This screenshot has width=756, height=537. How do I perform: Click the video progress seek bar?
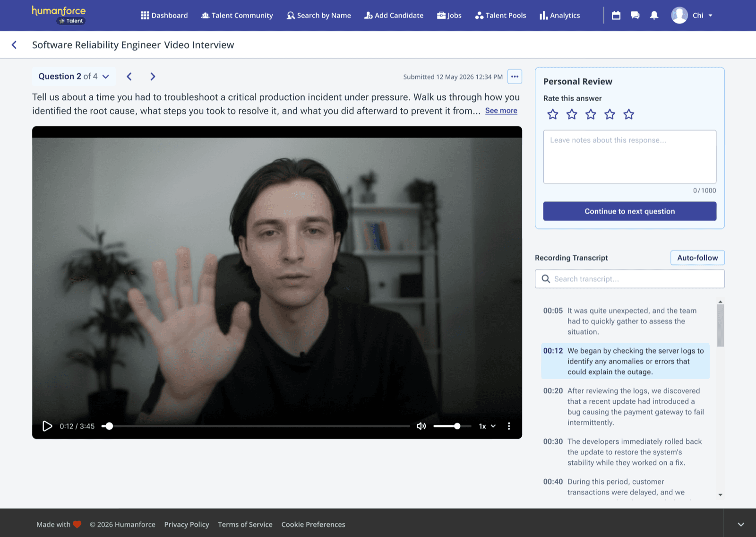(256, 426)
